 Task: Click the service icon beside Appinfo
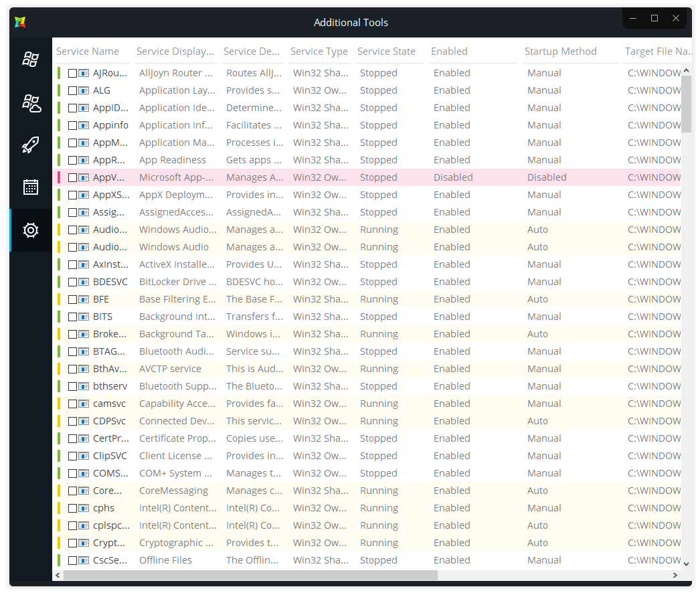84,125
